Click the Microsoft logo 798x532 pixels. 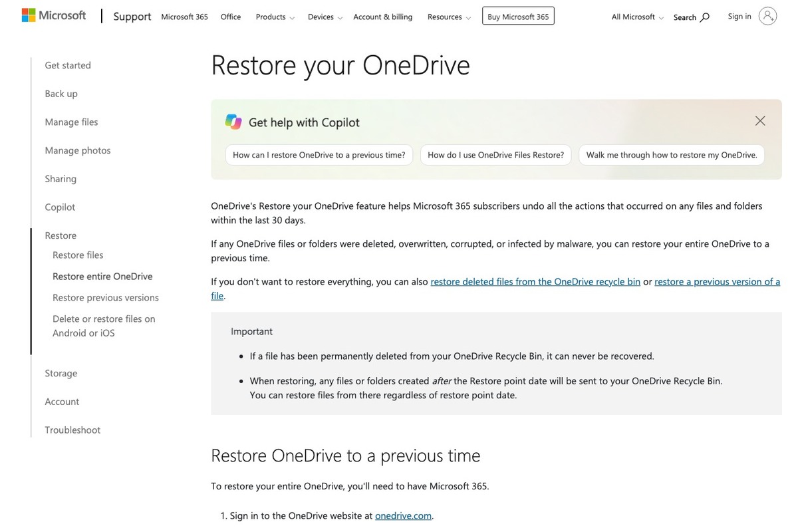[54, 15]
